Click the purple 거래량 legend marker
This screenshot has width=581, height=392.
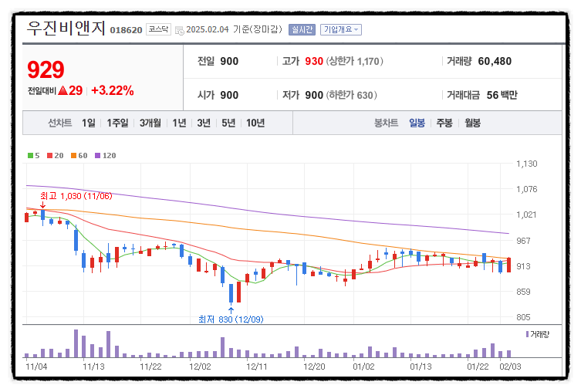point(527,334)
